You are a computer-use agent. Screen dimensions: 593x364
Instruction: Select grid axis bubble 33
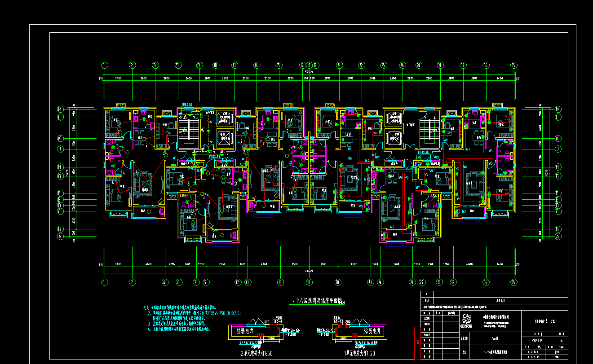(463, 65)
